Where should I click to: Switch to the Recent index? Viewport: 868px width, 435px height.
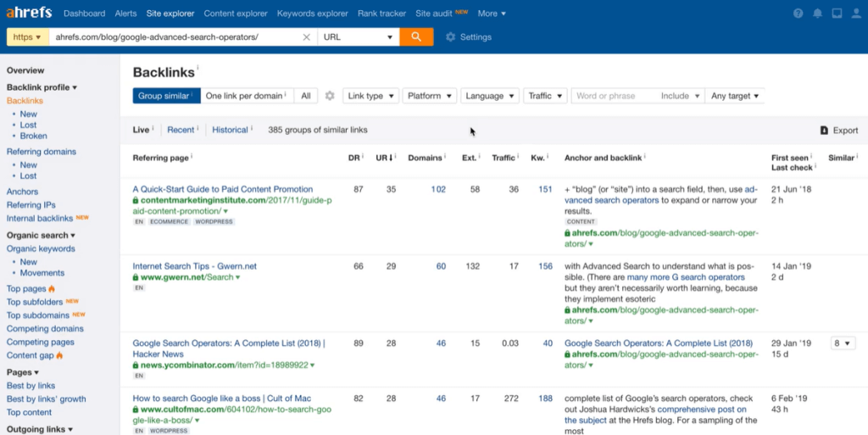click(181, 130)
